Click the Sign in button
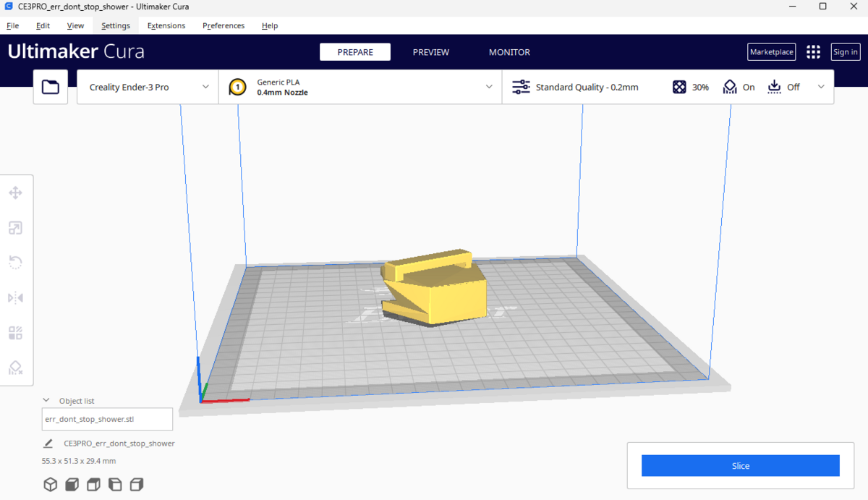The height and width of the screenshot is (500, 868). tap(846, 52)
